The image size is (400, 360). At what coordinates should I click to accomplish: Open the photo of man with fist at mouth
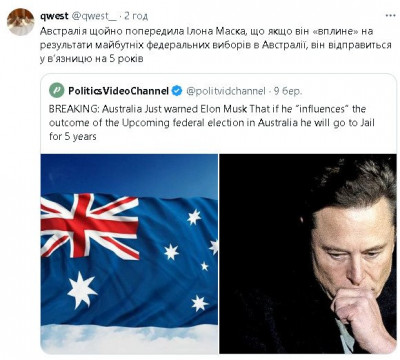coord(308,253)
